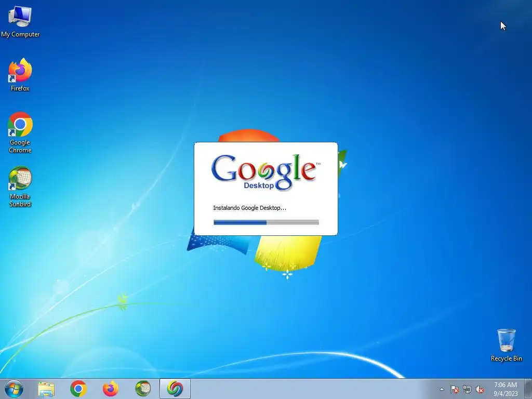This screenshot has height=399, width=532.
Task: Launch Chrome from the taskbar
Action: (78, 389)
